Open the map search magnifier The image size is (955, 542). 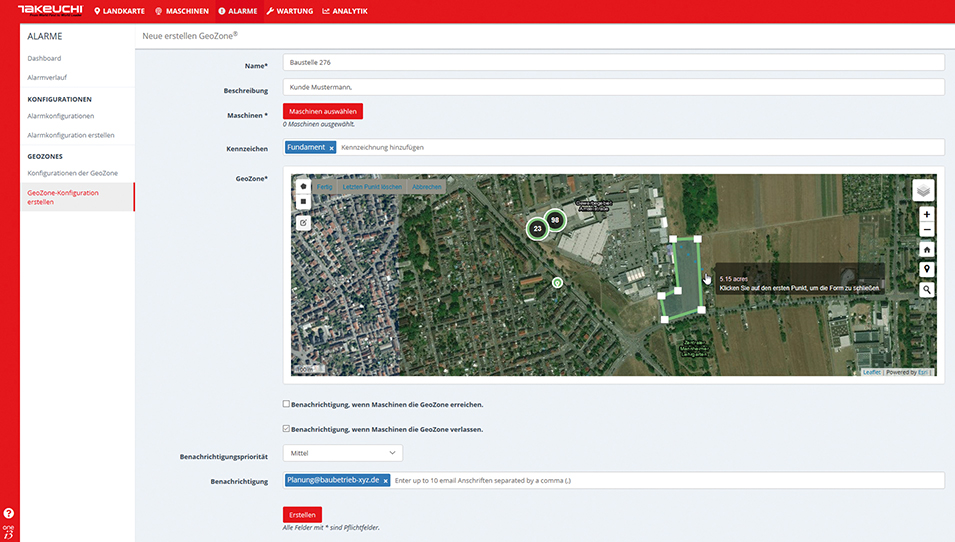click(x=927, y=289)
